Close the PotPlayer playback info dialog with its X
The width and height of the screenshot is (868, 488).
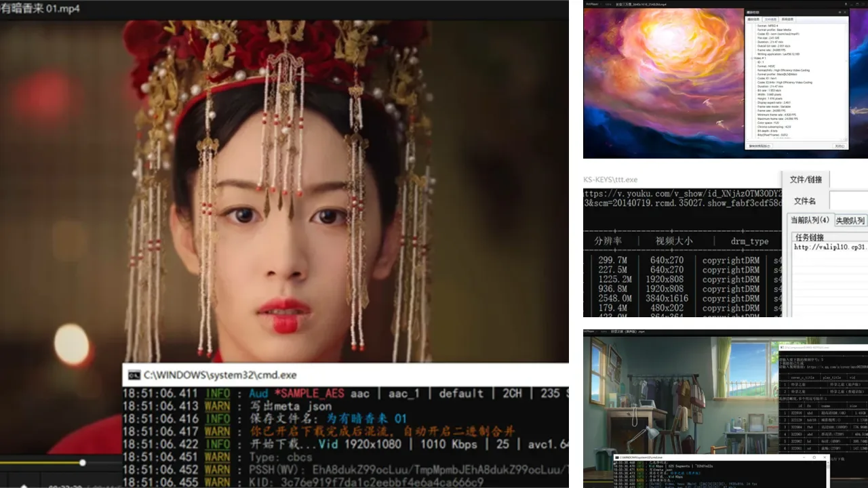click(x=845, y=12)
